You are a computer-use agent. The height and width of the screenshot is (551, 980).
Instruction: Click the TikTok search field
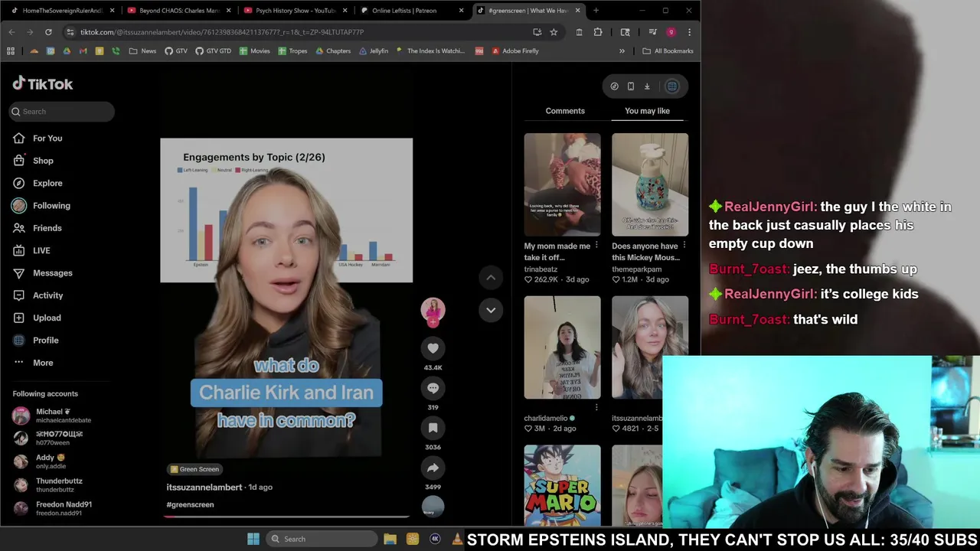click(x=61, y=112)
